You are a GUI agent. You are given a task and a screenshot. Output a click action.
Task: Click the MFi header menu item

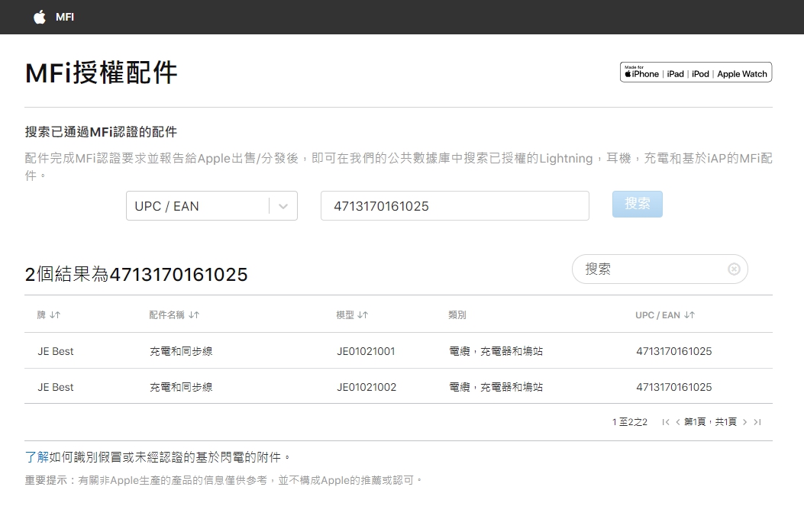(x=65, y=17)
